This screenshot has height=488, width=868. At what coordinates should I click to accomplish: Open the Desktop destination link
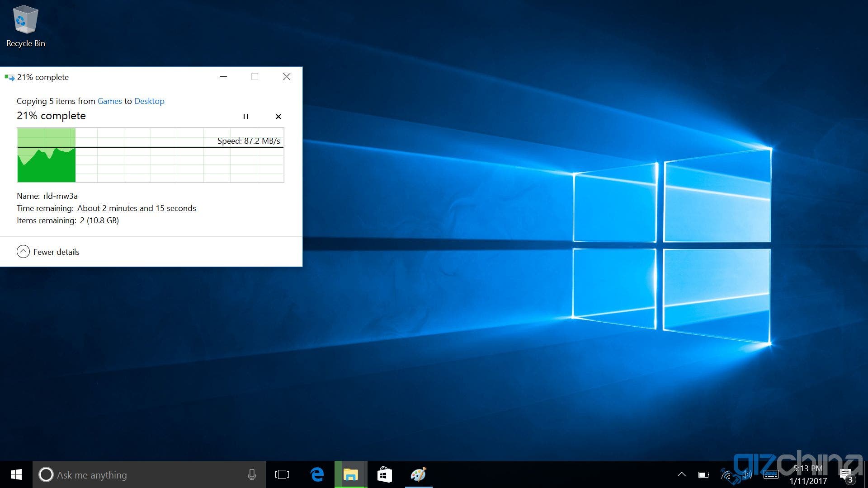[149, 101]
